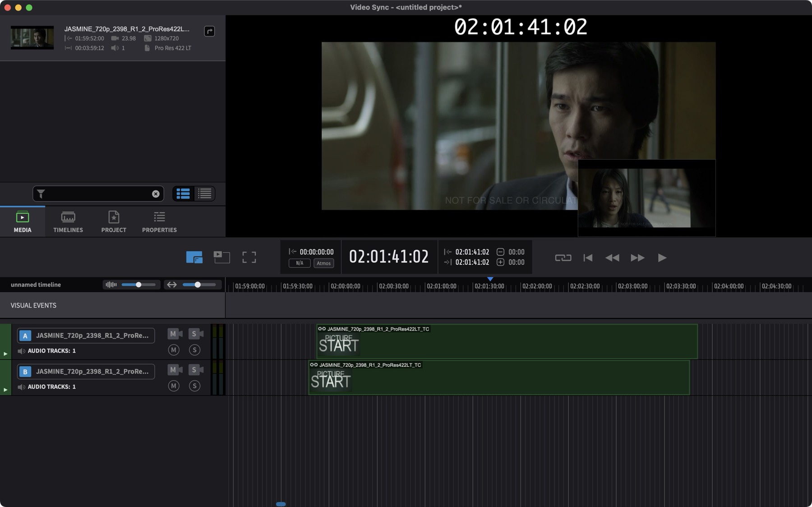
Task: Solo audio on track A
Action: pos(194,350)
